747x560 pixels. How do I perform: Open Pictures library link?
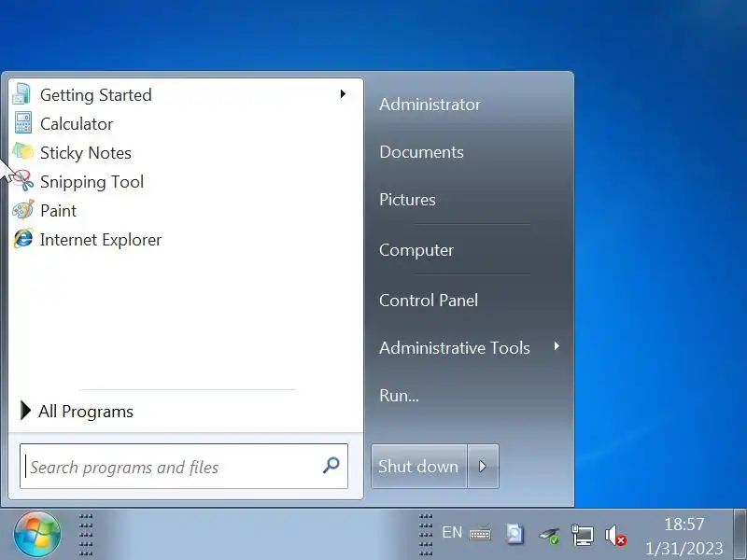pyautogui.click(x=407, y=200)
